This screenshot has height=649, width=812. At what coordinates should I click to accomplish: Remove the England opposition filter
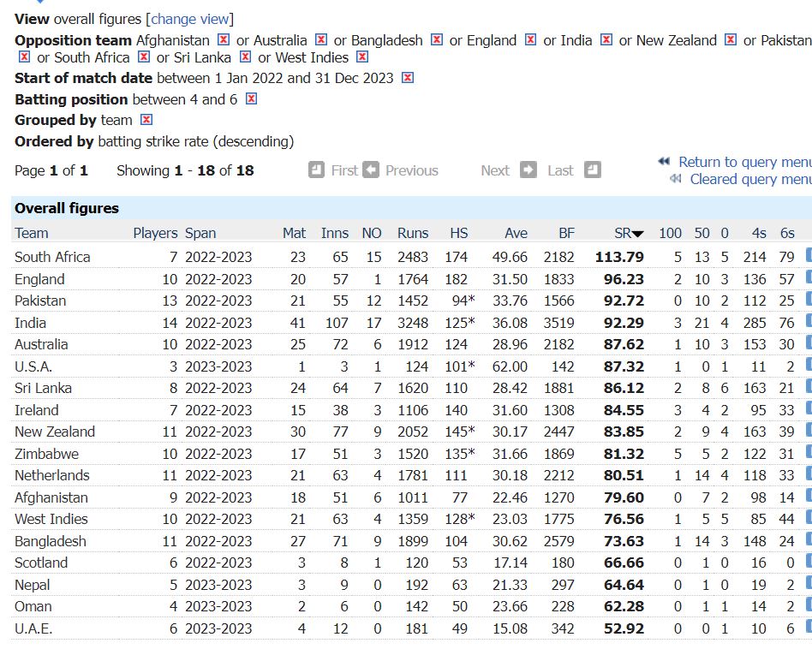(530, 40)
